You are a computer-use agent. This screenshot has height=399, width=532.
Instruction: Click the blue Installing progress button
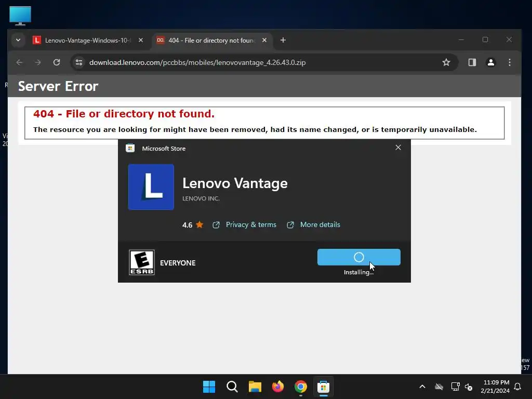(358, 257)
